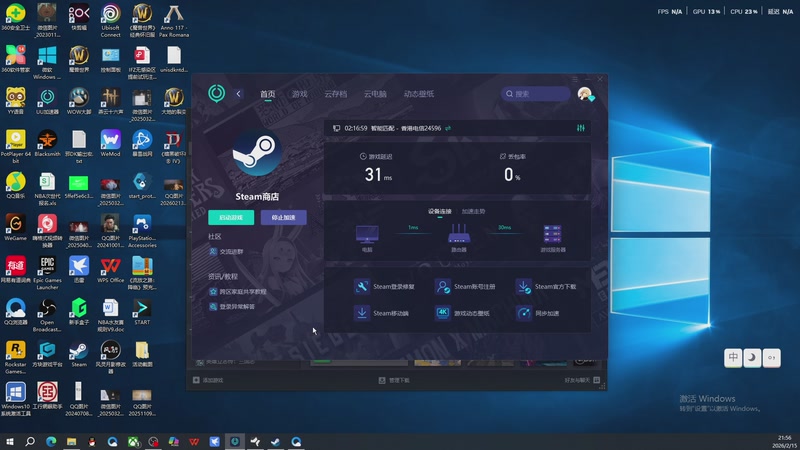Select the Ubisoft Connect desktop icon

pyautogui.click(x=110, y=20)
